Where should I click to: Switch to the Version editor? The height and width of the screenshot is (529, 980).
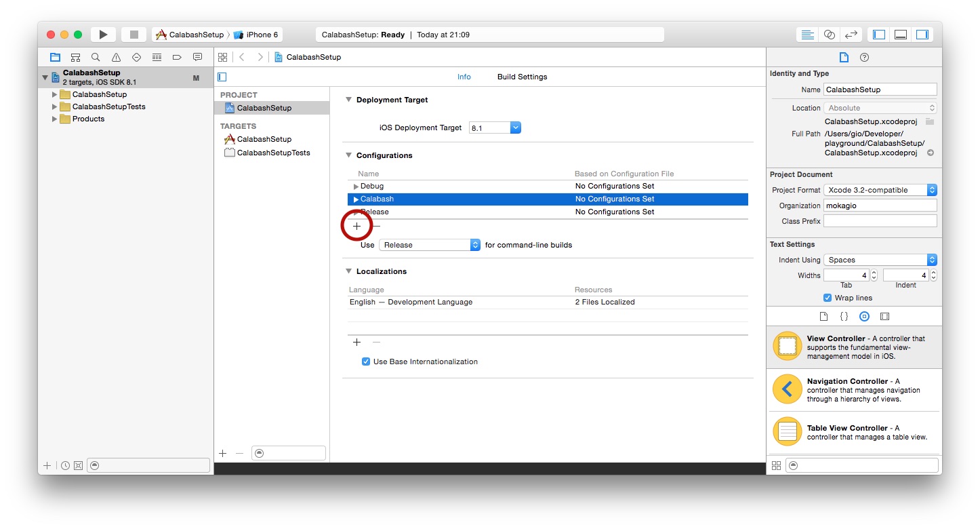(851, 35)
